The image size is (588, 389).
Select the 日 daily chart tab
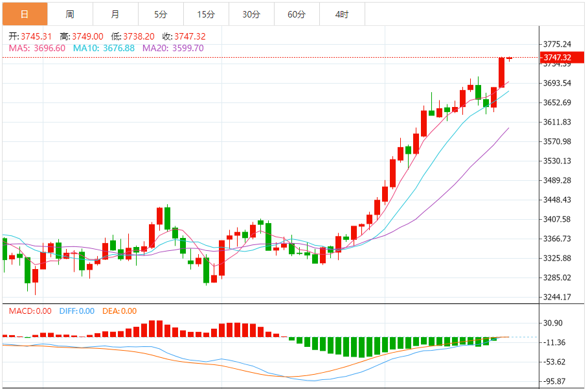25,14
